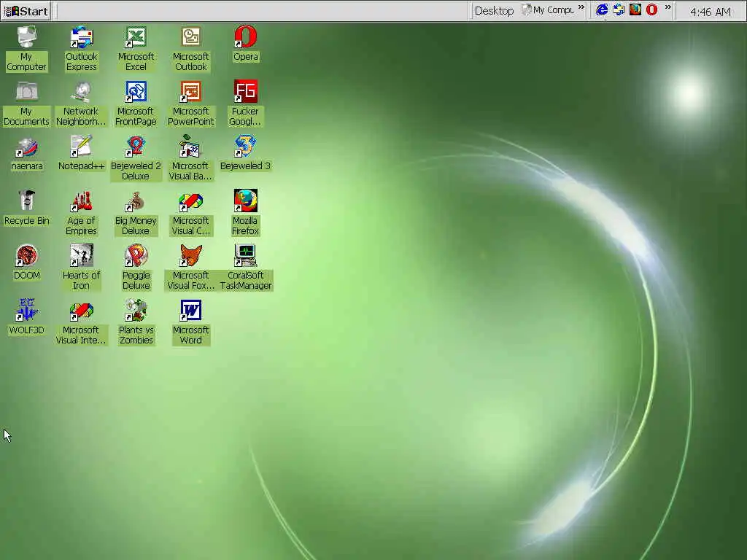Expand the quick launch overflow chevron
Image resolution: width=747 pixels, height=560 pixels.
(668, 7)
